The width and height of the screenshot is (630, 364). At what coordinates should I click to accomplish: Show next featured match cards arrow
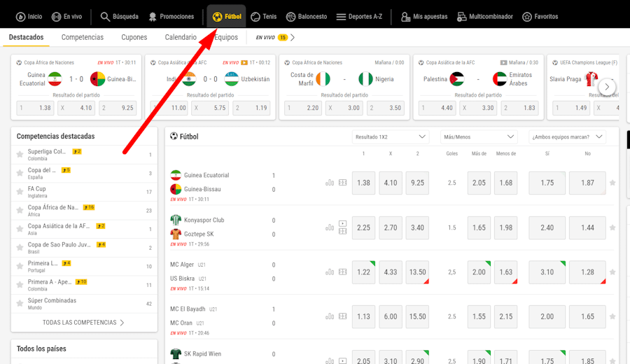coord(607,87)
